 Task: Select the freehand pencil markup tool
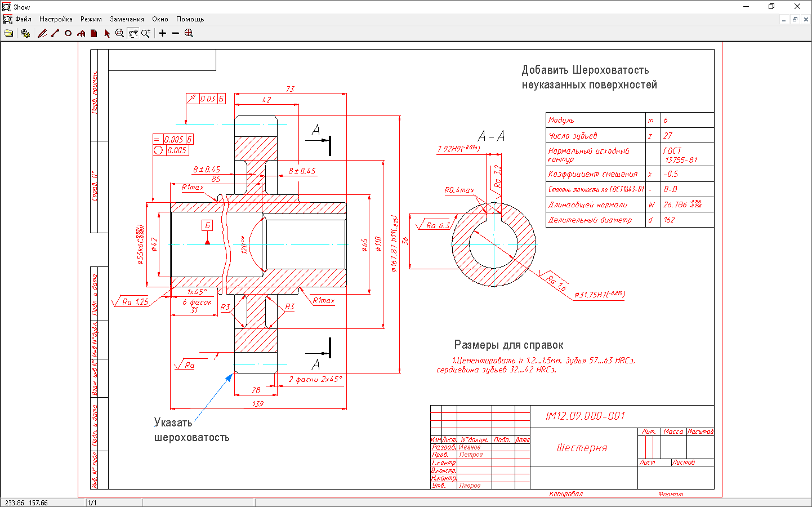(x=42, y=33)
